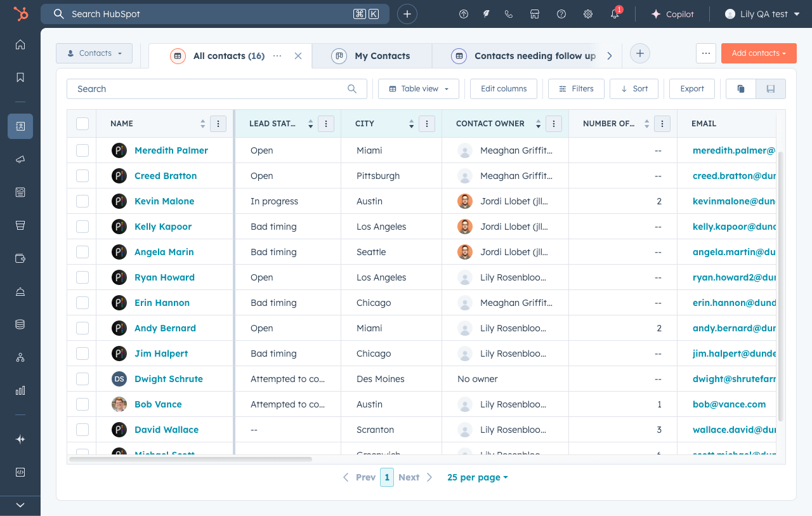Screen dimensions: 812x516
Task: Open Bookmarks icon in sidebar
Action: tap(20, 77)
